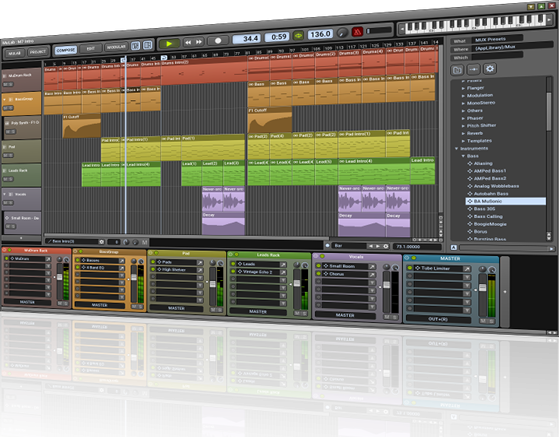
Task: Select the BA MuSonic preset
Action: pyautogui.click(x=506, y=201)
